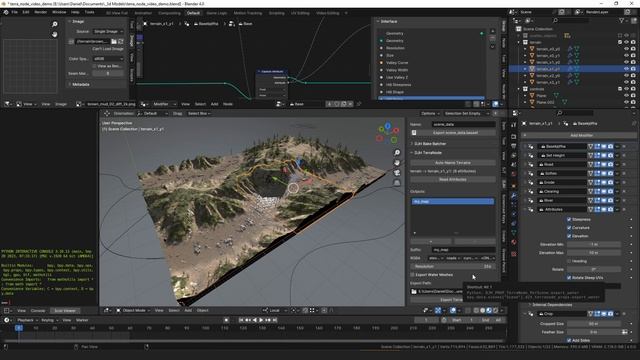This screenshot has width=640, height=360.
Task: Click the Auto-Name Terrains button
Action: [453, 162]
